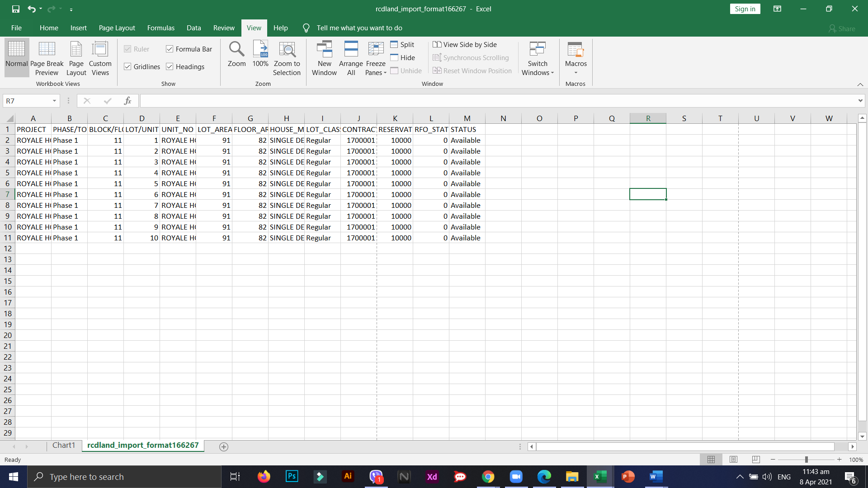Click the Sign in button
868x488 pixels.
coord(745,9)
